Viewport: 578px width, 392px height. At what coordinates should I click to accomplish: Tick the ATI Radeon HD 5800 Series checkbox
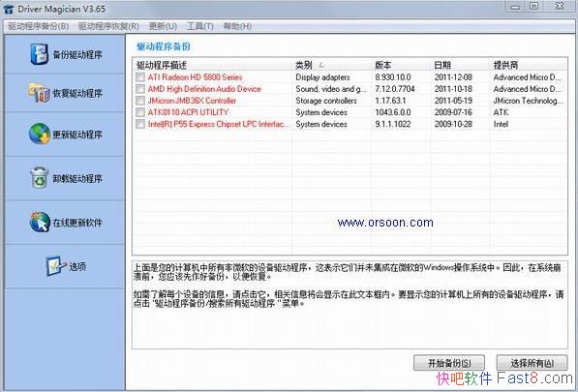pos(140,77)
